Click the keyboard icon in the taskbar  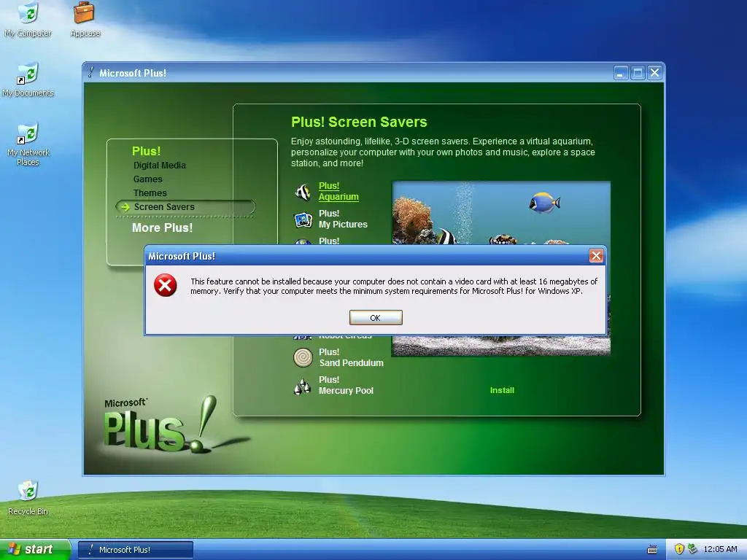point(652,550)
